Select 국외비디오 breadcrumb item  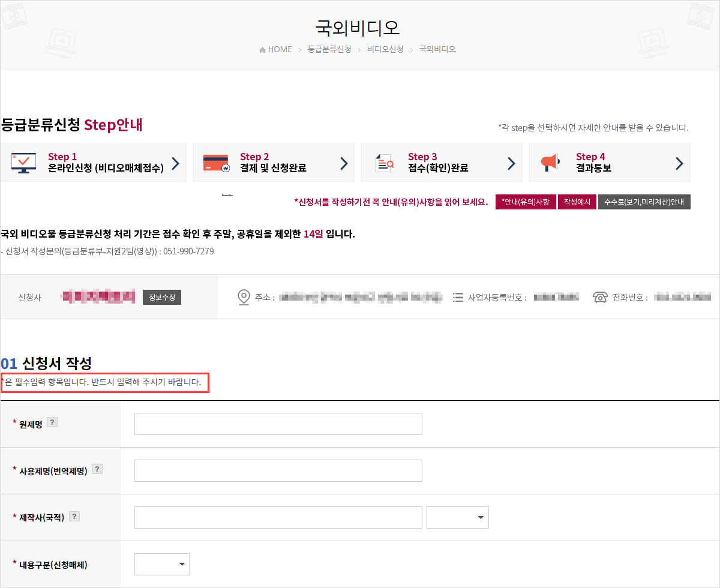tap(437, 49)
